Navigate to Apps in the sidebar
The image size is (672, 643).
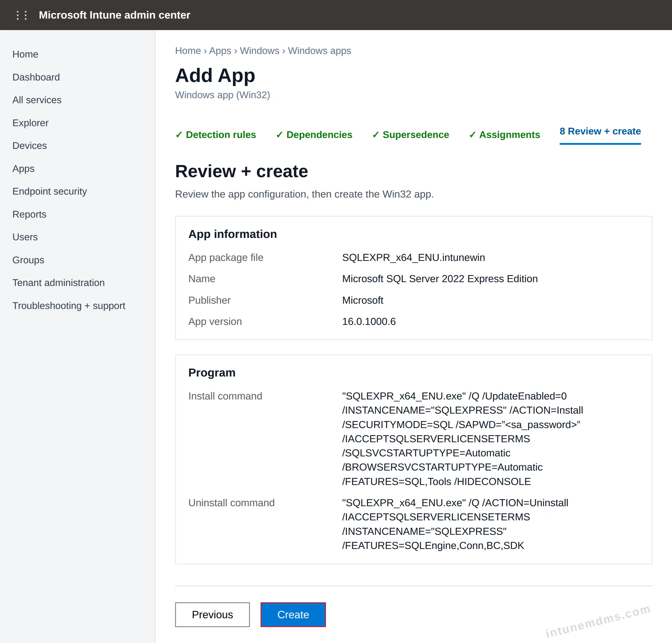point(24,169)
